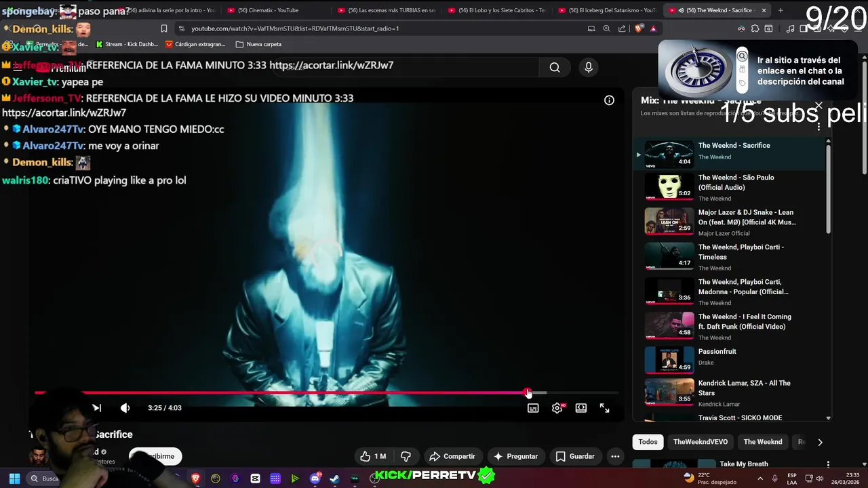
Task: Click the browser address bar URL
Action: (295, 28)
